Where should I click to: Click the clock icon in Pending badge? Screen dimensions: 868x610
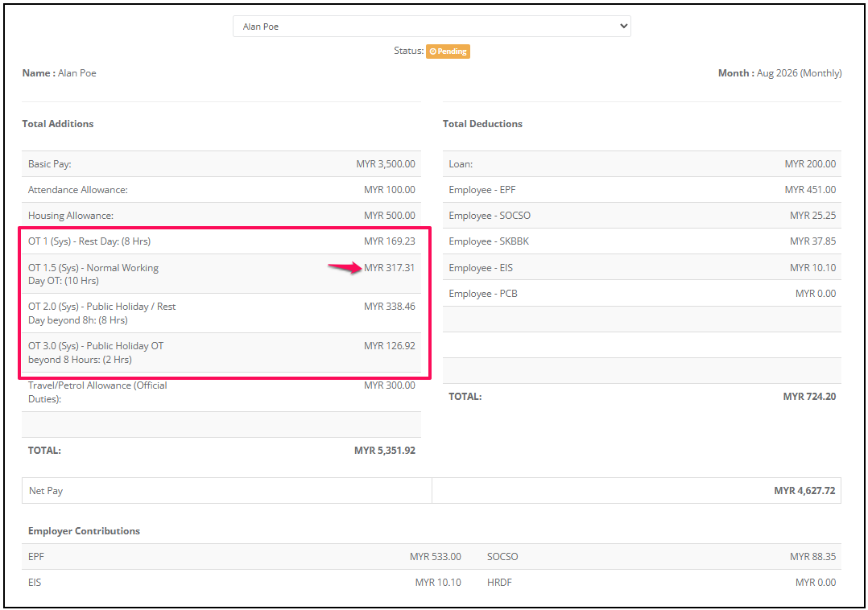433,52
